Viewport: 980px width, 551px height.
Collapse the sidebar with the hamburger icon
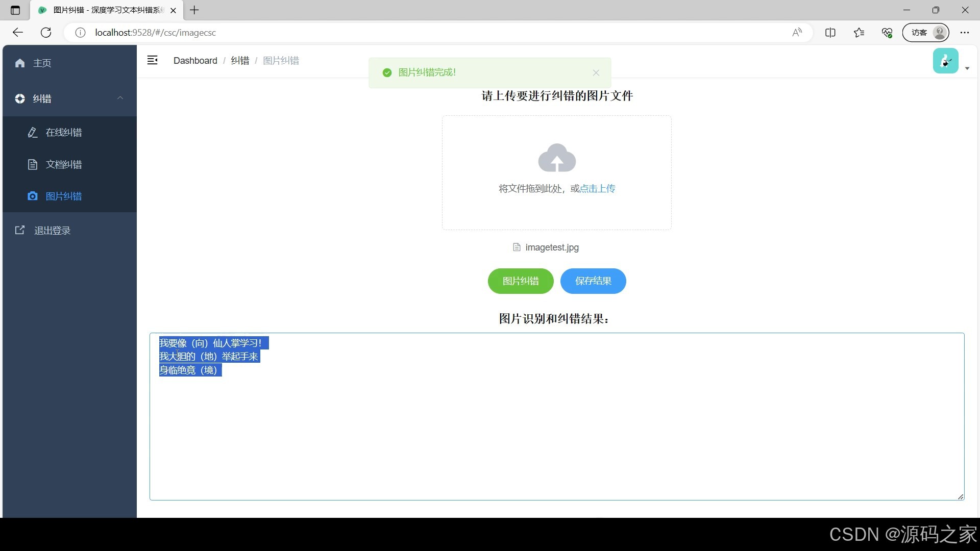pyautogui.click(x=152, y=60)
